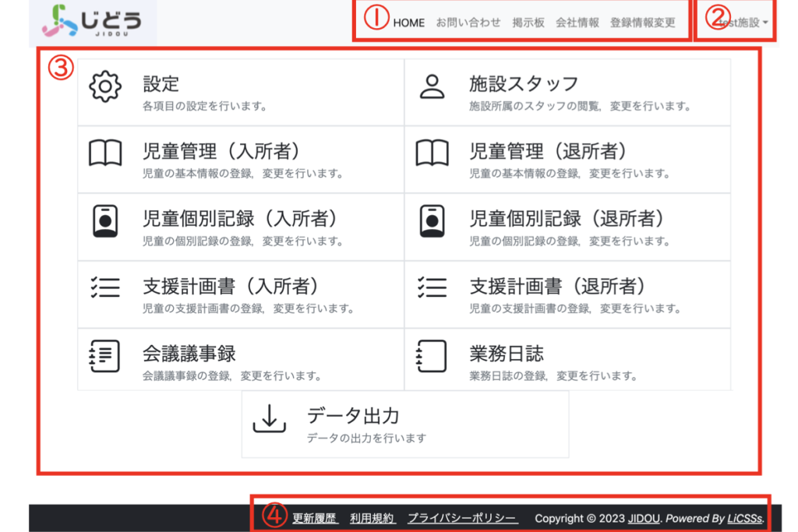The image size is (798, 532).
Task: Click the ID badge icon for 児童個別記録（入所者）
Action: pos(105,221)
